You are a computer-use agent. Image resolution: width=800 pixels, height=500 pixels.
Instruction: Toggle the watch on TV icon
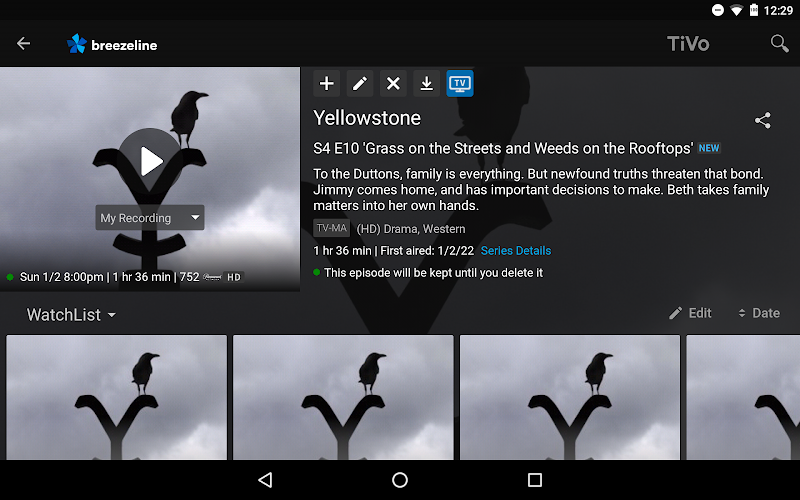[x=460, y=83]
